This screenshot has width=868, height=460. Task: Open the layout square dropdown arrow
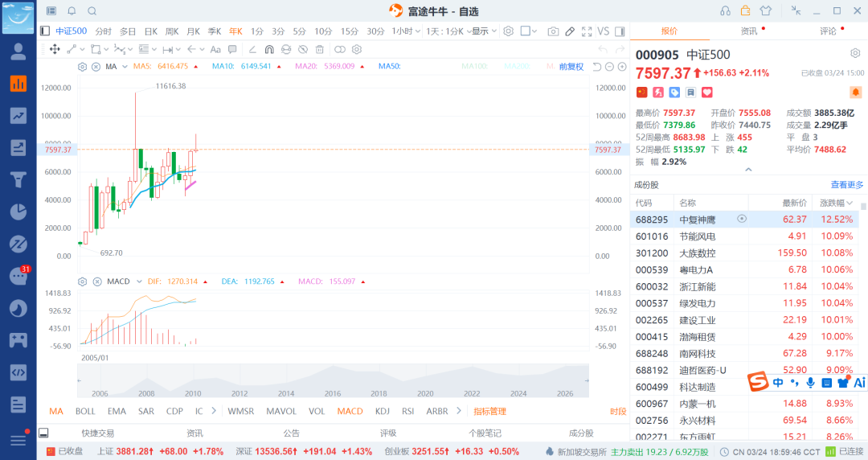[x=534, y=31]
